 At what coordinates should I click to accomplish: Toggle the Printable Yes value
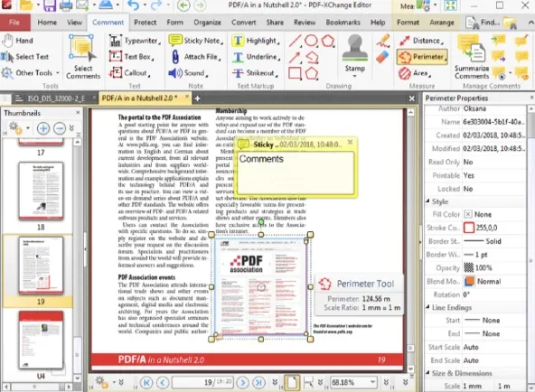pos(493,175)
